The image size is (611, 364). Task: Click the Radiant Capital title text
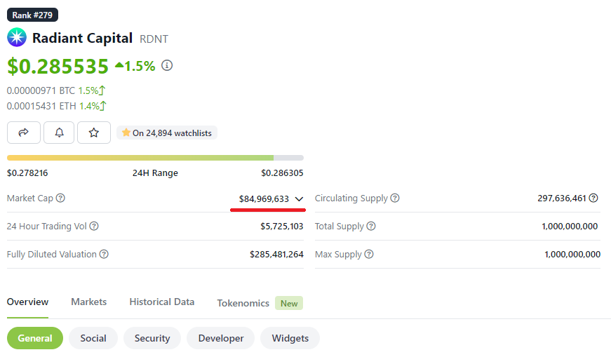pyautogui.click(x=82, y=38)
